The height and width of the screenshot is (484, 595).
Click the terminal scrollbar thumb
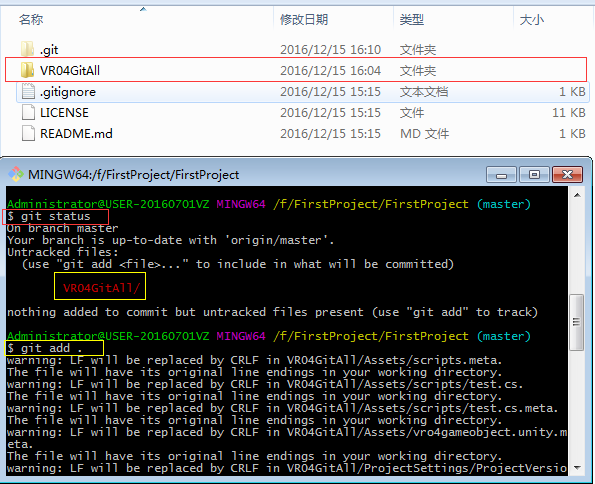coord(577,322)
